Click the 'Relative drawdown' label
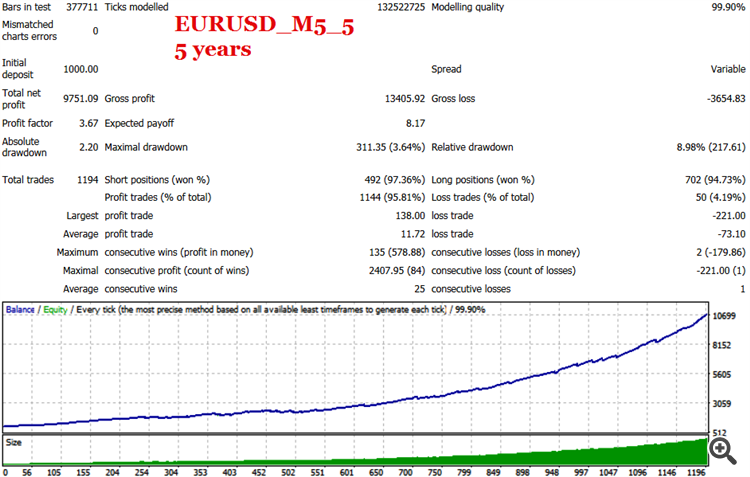 pyautogui.click(x=472, y=147)
